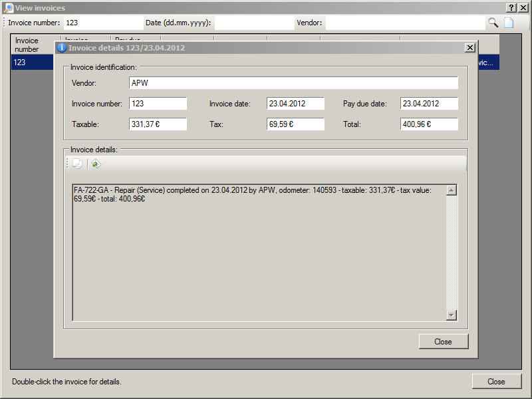Click the magnifier search icon

tap(493, 23)
